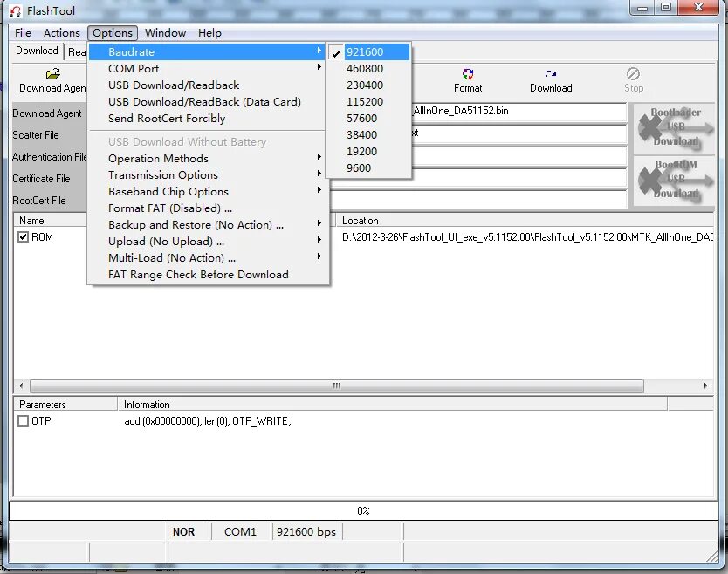
Task: Click the 0% progress bar
Action: [363, 511]
